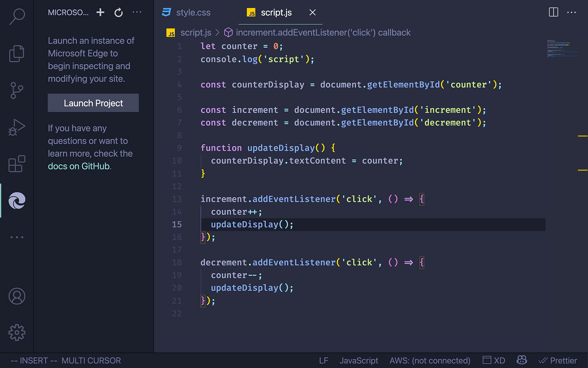Refresh the Edge instances list

coord(118,12)
